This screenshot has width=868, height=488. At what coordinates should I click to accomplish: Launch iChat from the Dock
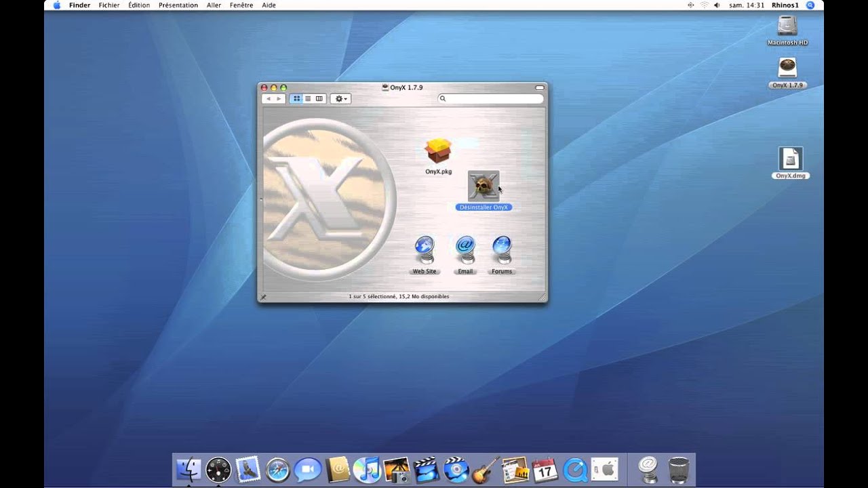click(308, 469)
